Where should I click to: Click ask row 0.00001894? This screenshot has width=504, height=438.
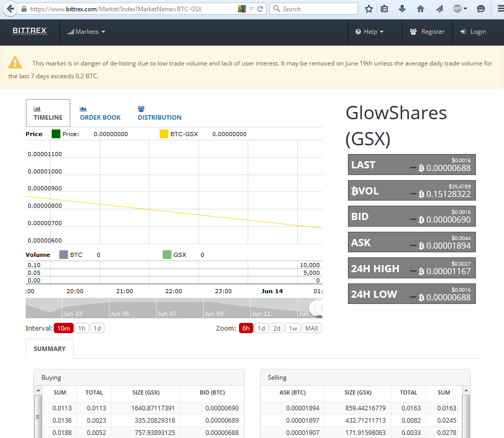(361, 408)
